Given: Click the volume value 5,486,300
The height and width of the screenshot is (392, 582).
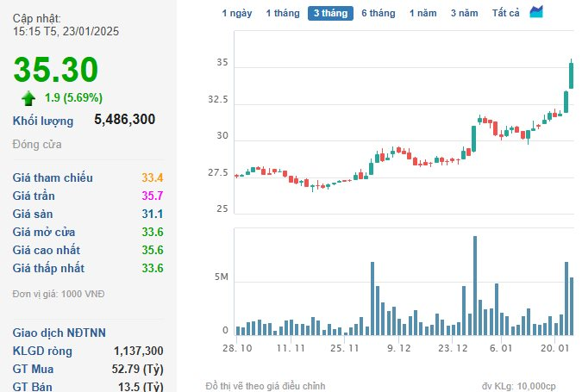Looking at the screenshot, I should (125, 120).
